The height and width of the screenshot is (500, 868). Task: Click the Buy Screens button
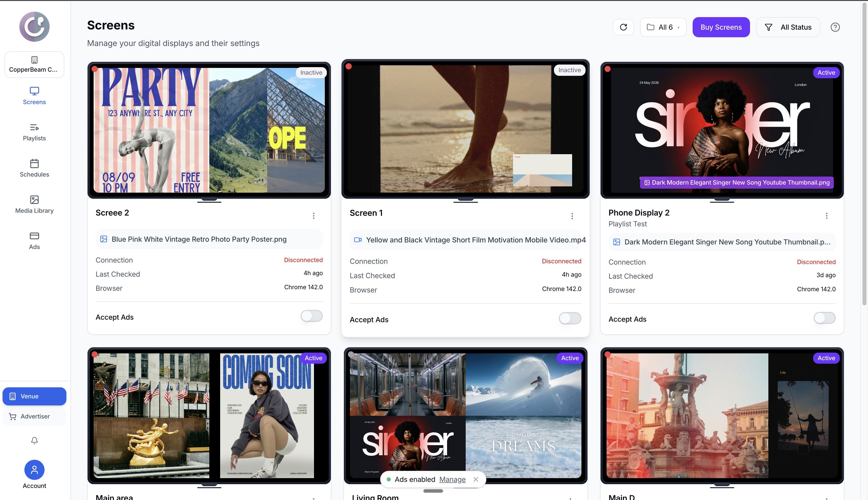click(721, 27)
